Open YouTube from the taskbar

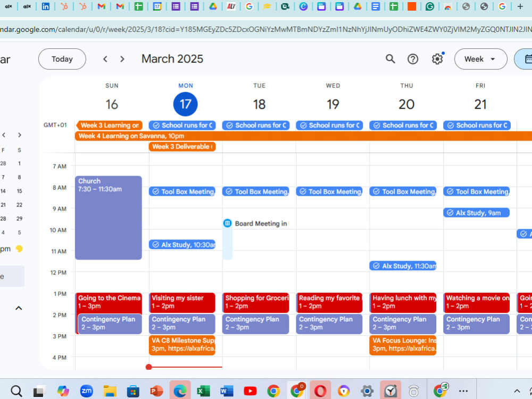click(x=250, y=391)
